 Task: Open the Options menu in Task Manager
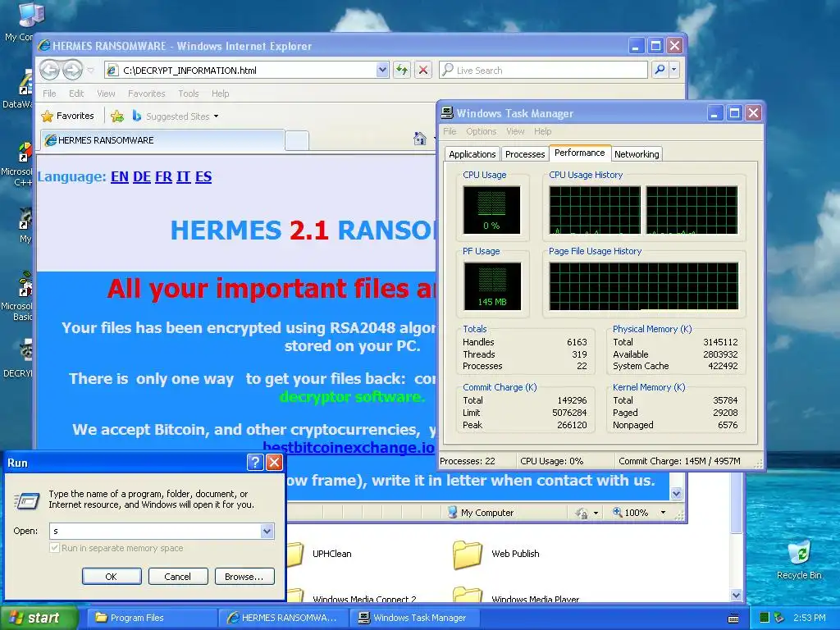(x=481, y=131)
